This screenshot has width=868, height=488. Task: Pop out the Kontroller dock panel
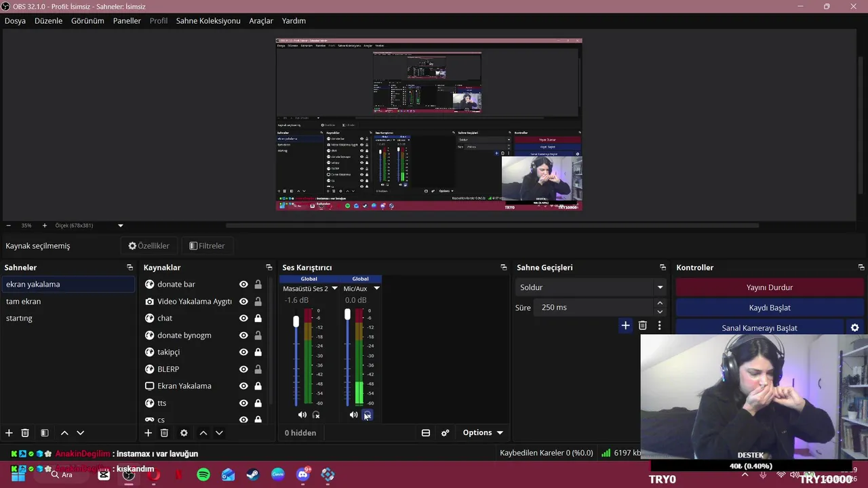coord(861,268)
